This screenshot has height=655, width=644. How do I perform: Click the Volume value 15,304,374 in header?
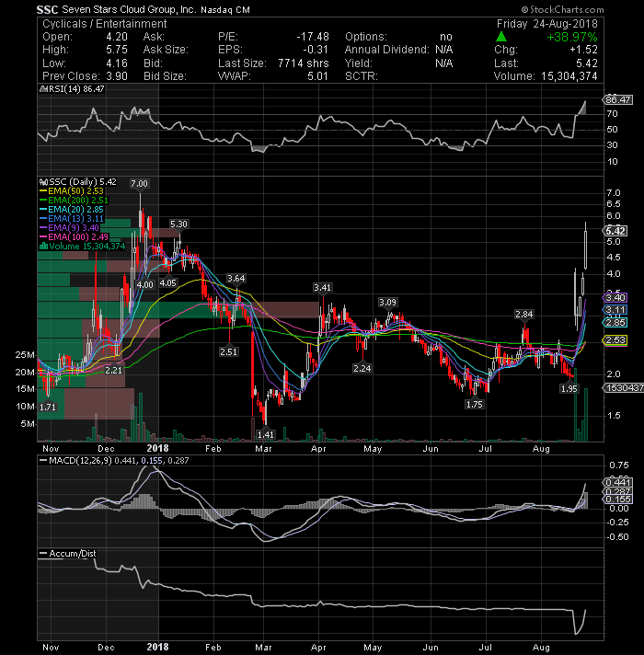[x=569, y=76]
